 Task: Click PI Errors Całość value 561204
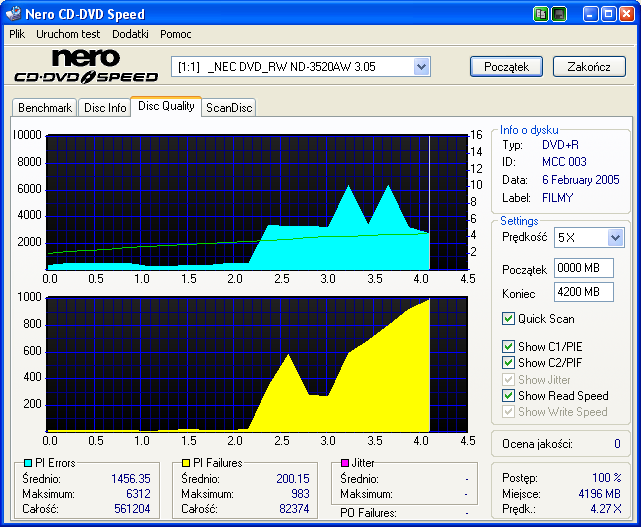coord(132,509)
